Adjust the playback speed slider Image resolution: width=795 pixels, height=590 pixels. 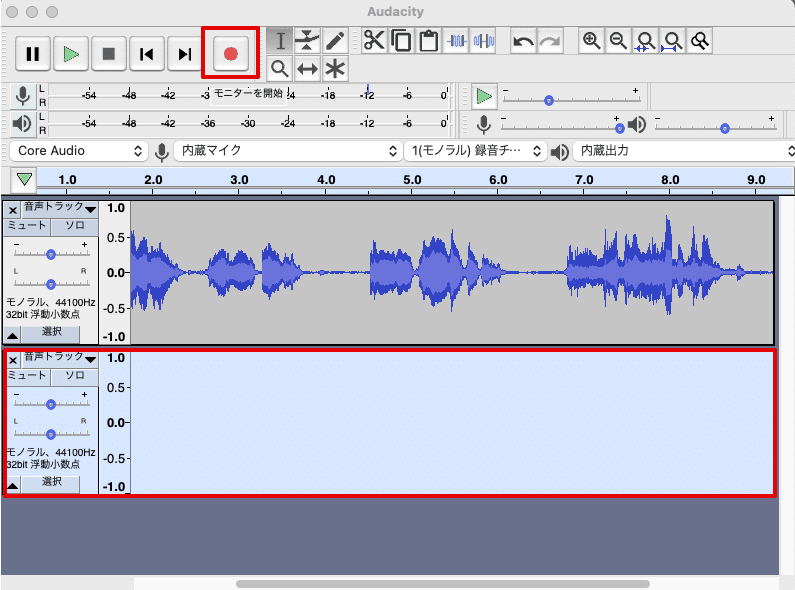coord(572,96)
